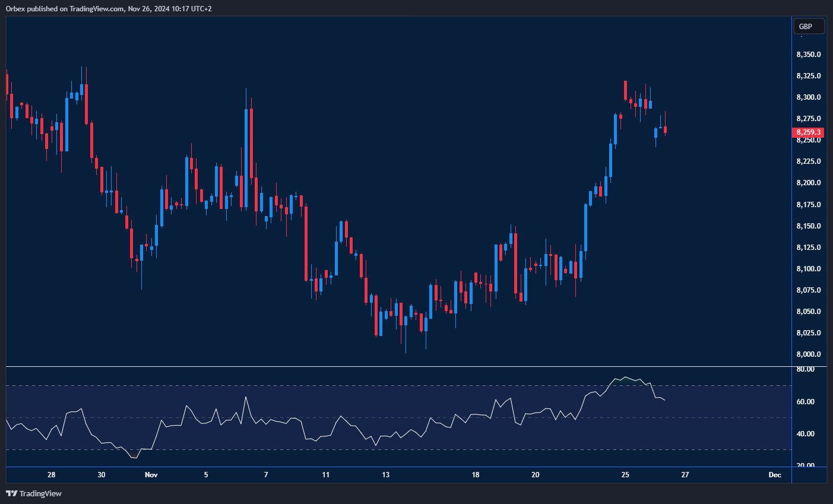Click the TradingView wordmark text

[x=40, y=493]
